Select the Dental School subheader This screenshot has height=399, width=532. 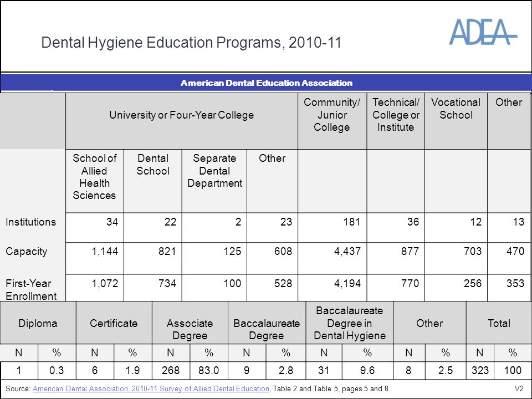[x=153, y=165]
